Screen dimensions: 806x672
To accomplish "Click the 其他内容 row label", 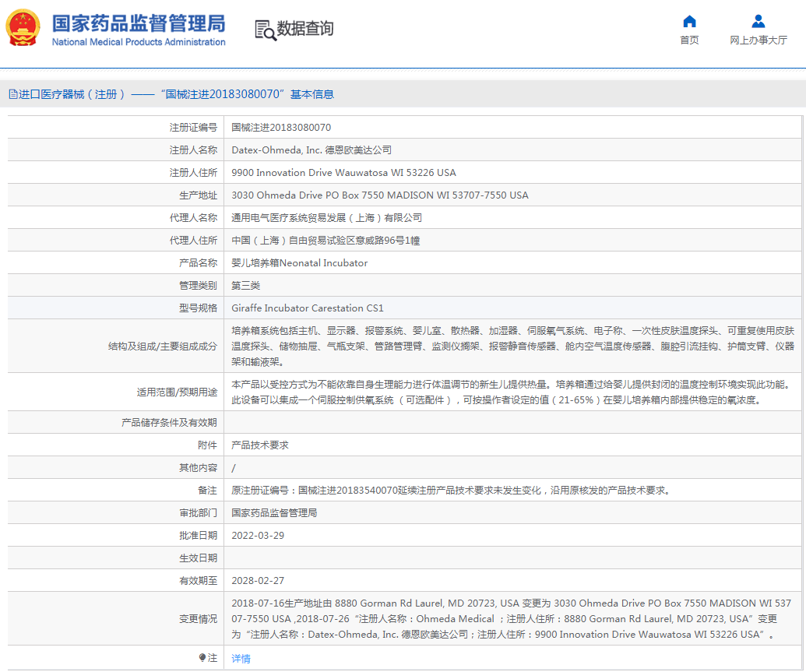I will point(198,468).
